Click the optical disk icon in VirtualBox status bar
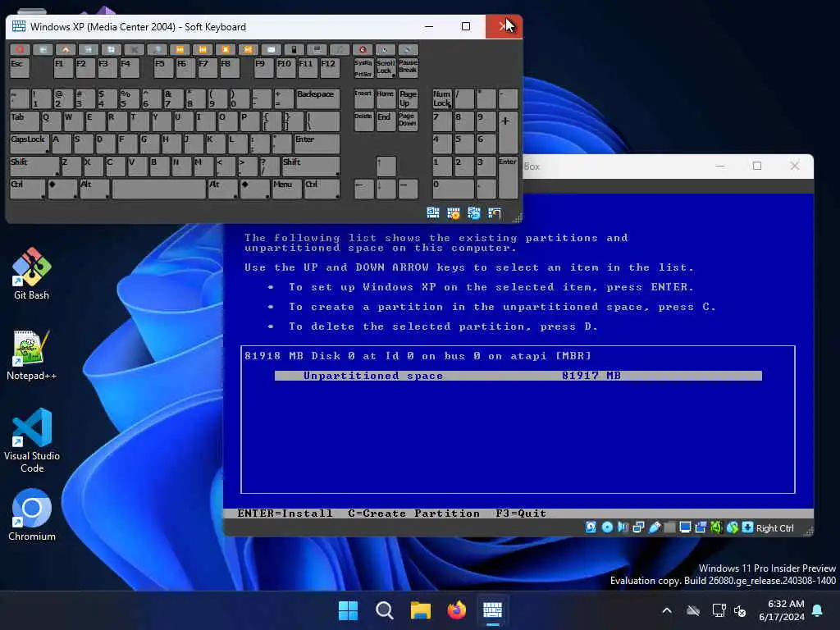Screen dimensions: 840x630 point(607,527)
